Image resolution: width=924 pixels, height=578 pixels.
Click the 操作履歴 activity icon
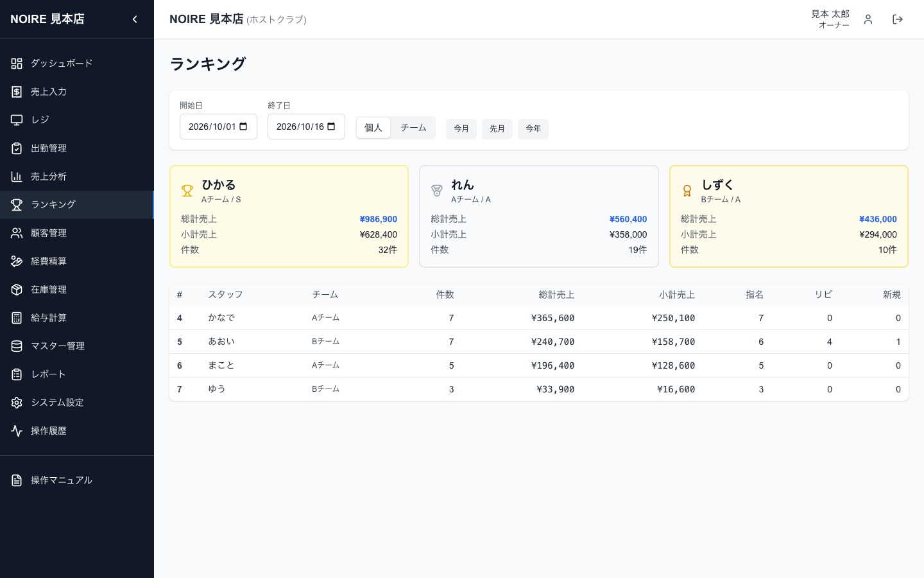[17, 431]
